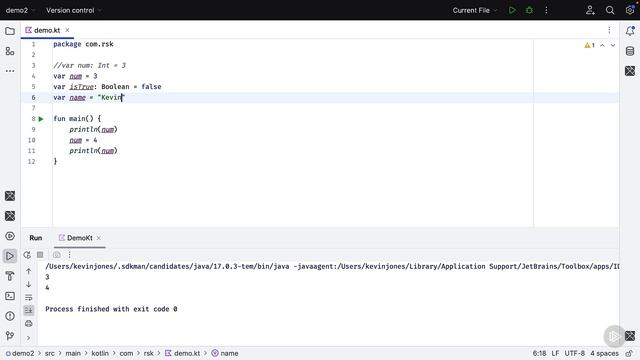
Task: Open the Structure tool window icon
Action: [10, 51]
